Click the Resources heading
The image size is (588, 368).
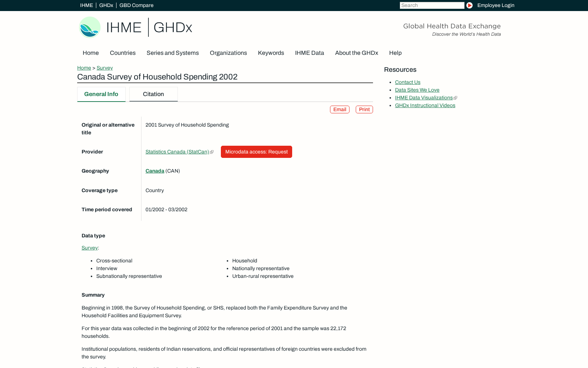(400, 70)
